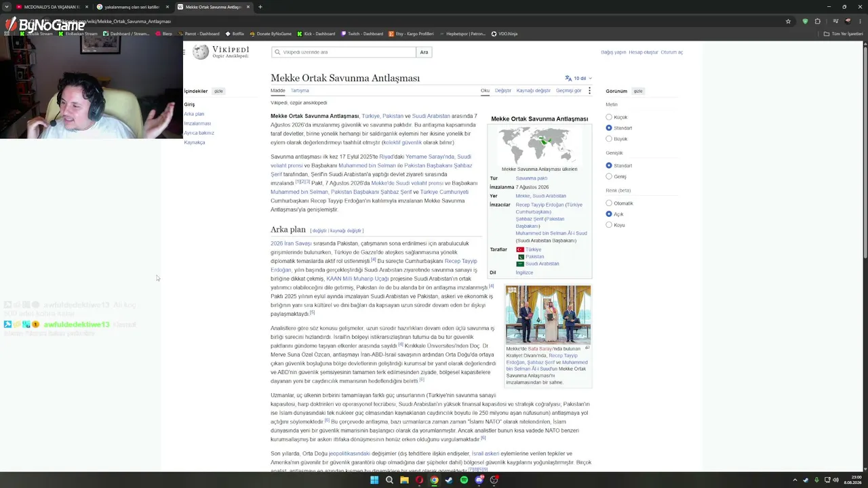Open the signing ceremony photo thumbnail
Viewport: 868px width, 488px height.
pyautogui.click(x=548, y=314)
